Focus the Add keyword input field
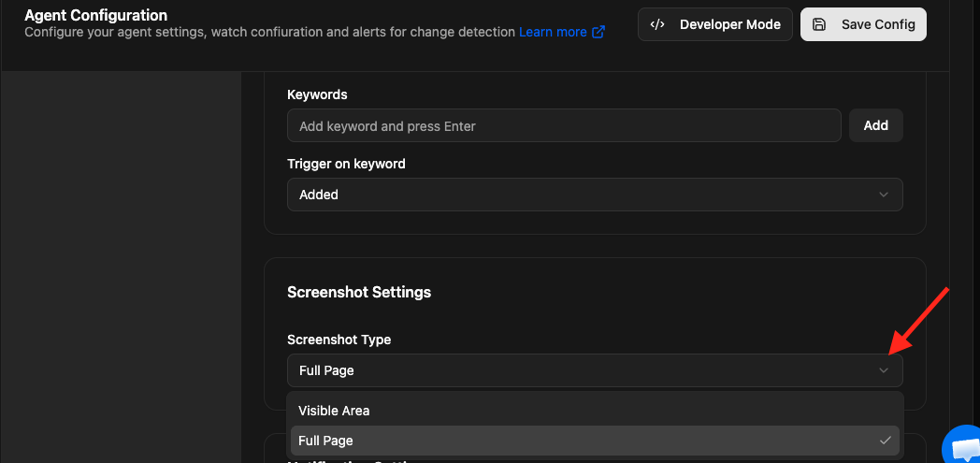Viewport: 980px width, 463px height. click(x=564, y=125)
